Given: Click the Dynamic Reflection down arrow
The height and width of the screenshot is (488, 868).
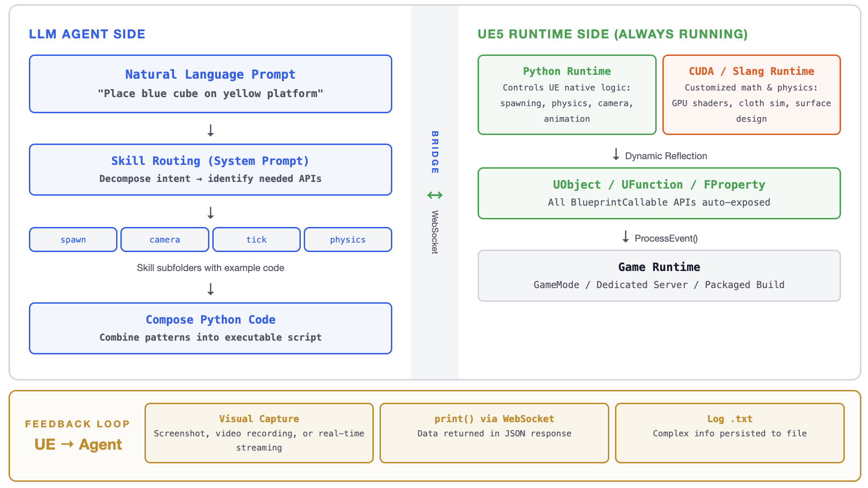Looking at the screenshot, I should pos(616,154).
